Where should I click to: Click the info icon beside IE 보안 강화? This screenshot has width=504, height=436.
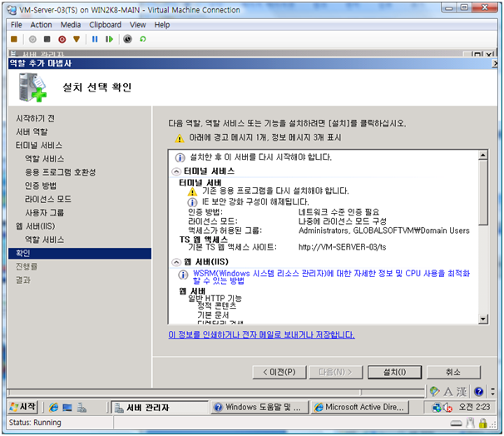192,202
